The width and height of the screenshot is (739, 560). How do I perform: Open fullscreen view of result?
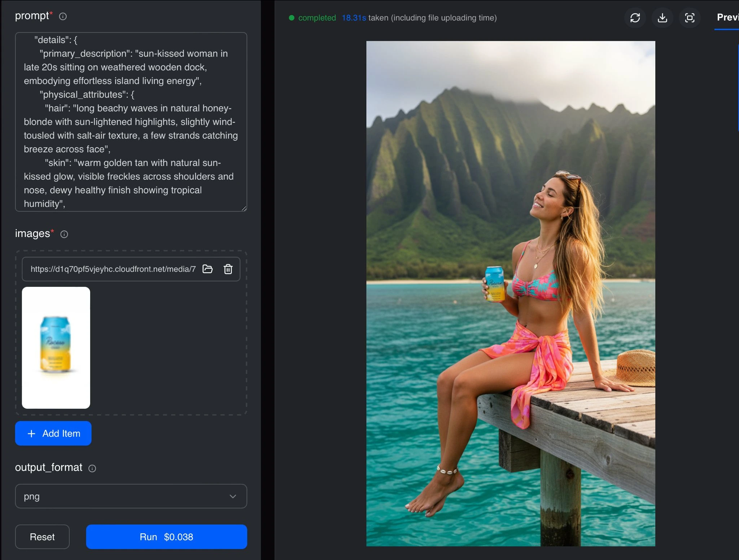coord(690,18)
